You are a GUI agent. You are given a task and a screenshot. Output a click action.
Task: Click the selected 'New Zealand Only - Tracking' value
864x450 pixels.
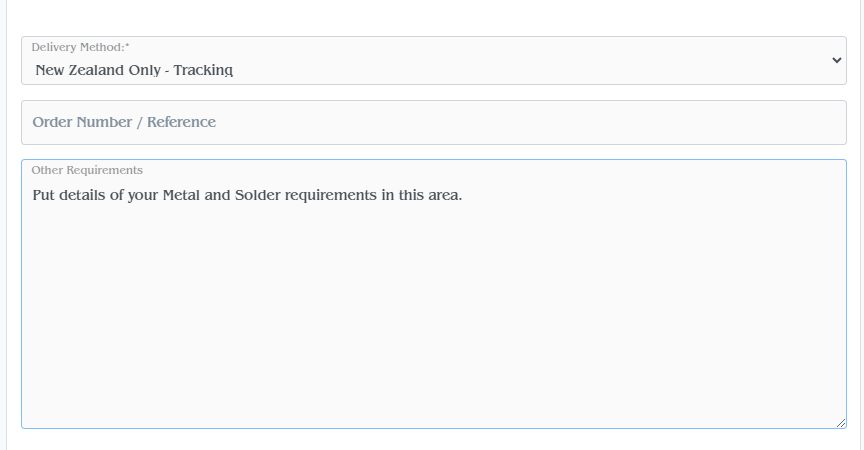pyautogui.click(x=134, y=70)
